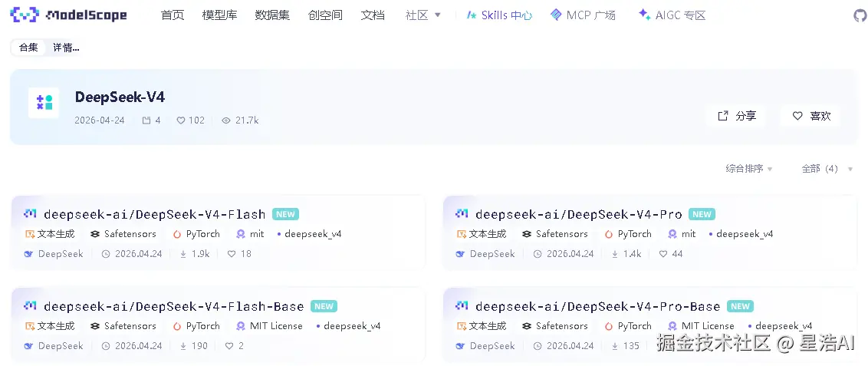The height and width of the screenshot is (366, 868).
Task: Click the model icon beside DeepSeek-V4-Pro-Base title
Action: (462, 305)
